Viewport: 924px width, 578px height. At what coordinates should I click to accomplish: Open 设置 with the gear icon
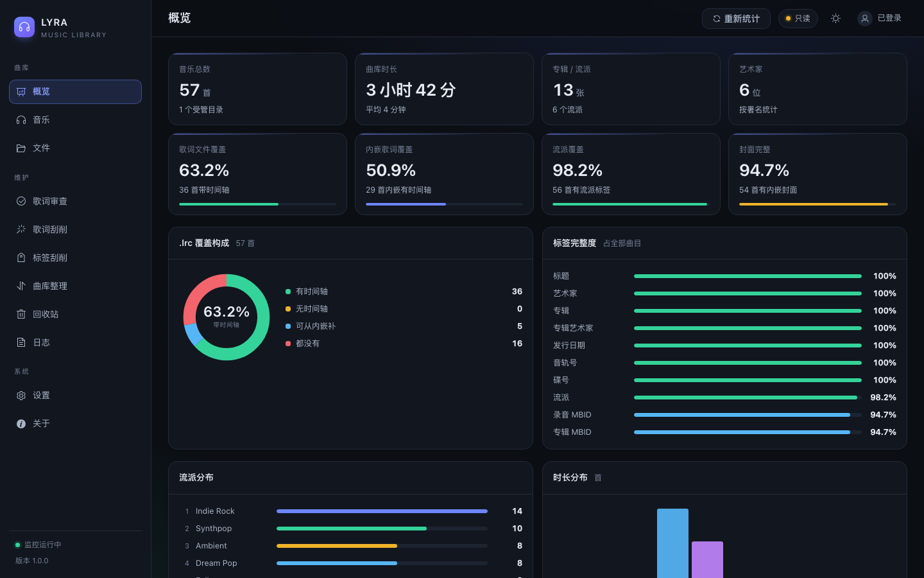point(21,395)
